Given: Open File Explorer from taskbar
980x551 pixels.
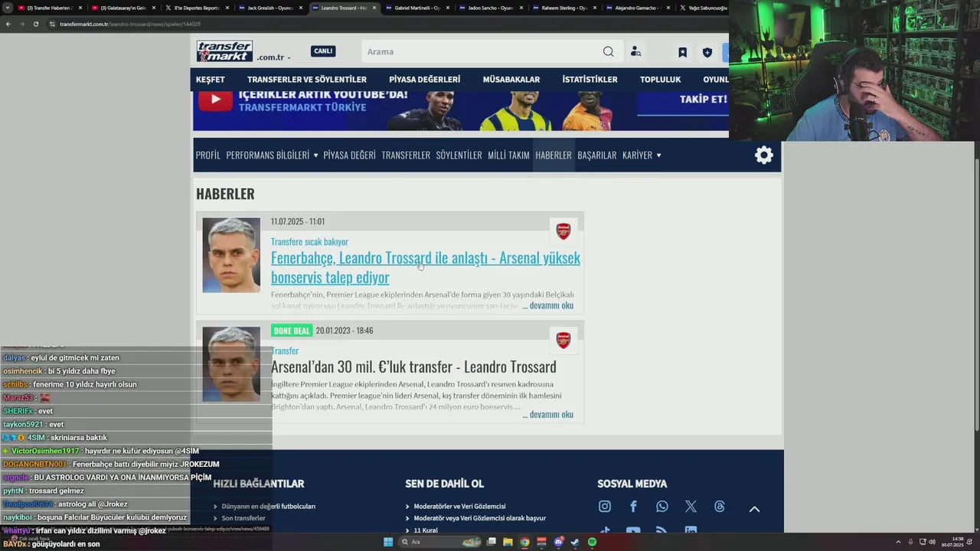Looking at the screenshot, I should click(x=508, y=542).
